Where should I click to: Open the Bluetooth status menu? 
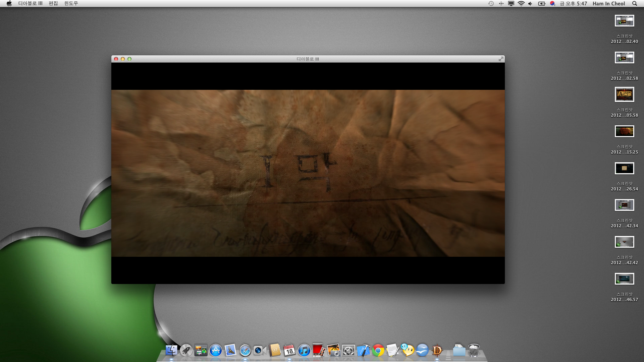(501, 3)
